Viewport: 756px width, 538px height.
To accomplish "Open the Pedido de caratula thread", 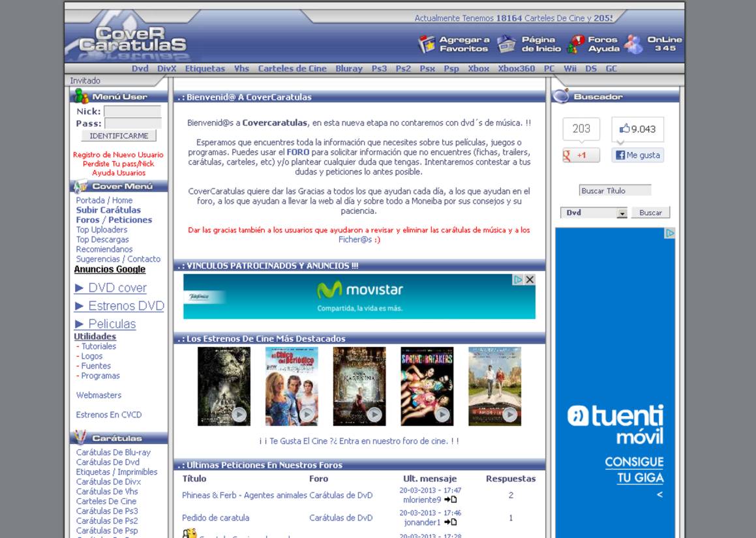I will pos(215,518).
